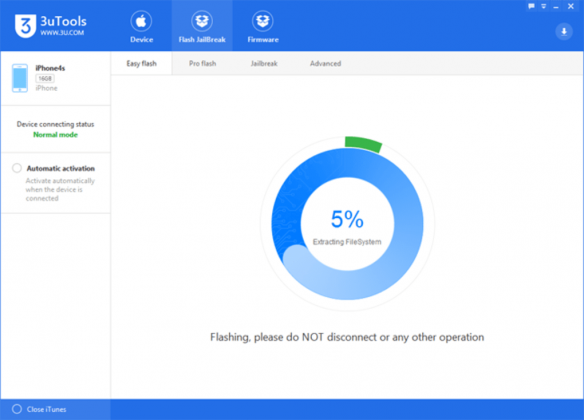Click the 16GB capacity badge
The image size is (584, 420).
[45, 79]
